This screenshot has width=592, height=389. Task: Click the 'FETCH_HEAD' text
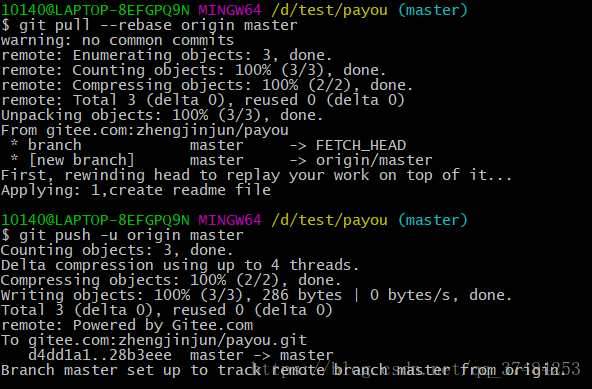tap(361, 145)
